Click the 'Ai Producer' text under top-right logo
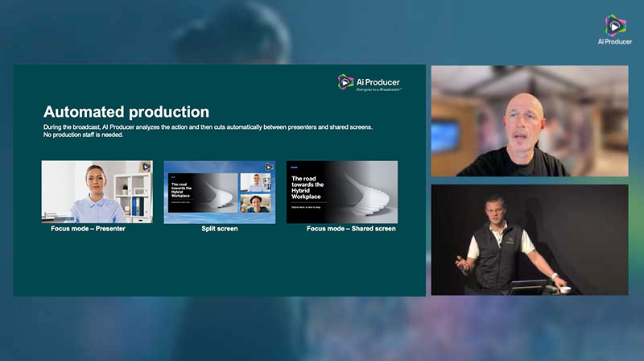Image resolution: width=644 pixels, height=361 pixels. [x=615, y=42]
